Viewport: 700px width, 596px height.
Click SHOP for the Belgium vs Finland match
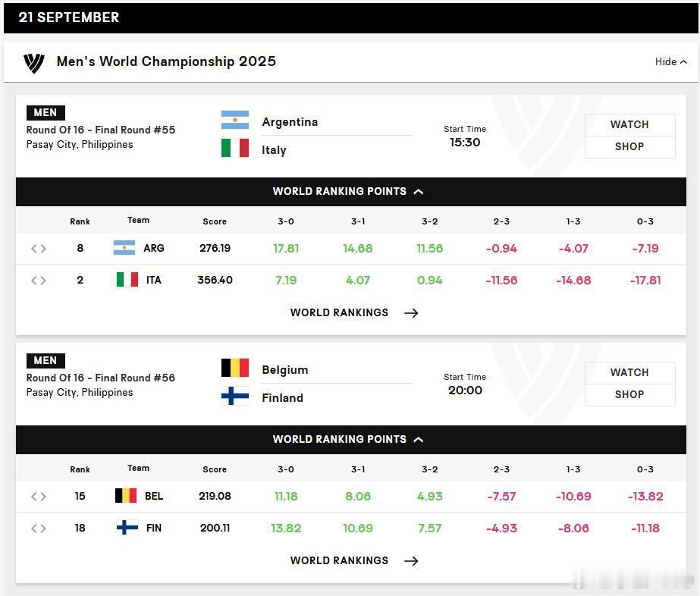pos(629,394)
